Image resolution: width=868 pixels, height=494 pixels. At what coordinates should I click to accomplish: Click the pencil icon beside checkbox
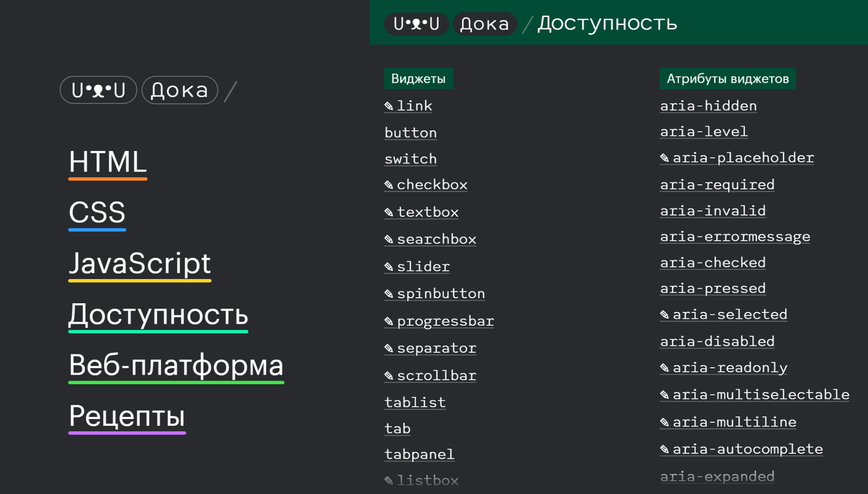click(x=389, y=185)
